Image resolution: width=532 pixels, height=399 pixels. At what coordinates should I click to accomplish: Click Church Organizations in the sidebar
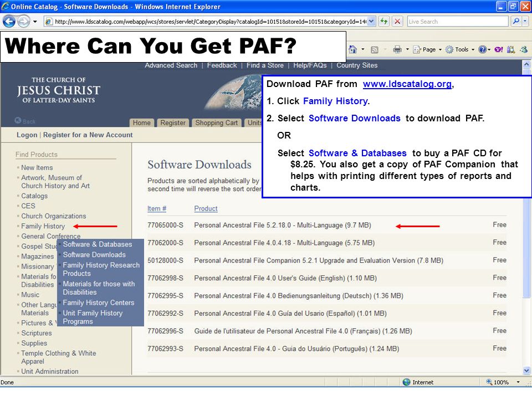tap(54, 216)
